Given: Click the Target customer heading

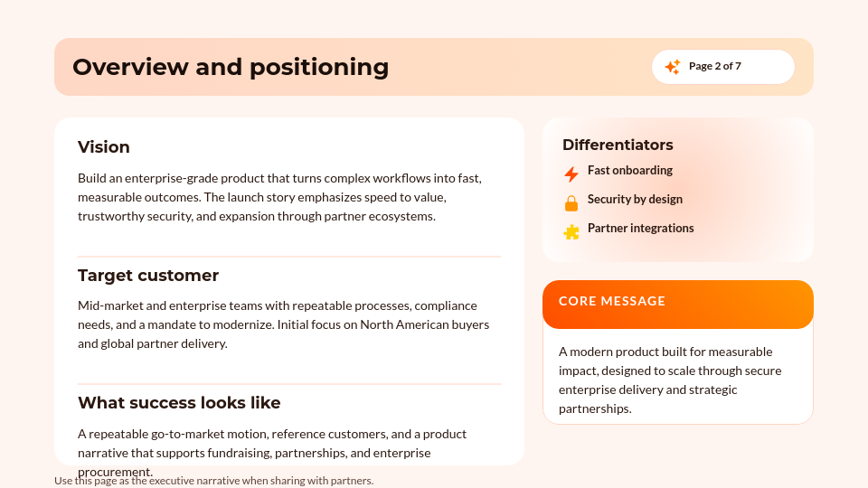Looking at the screenshot, I should (147, 275).
